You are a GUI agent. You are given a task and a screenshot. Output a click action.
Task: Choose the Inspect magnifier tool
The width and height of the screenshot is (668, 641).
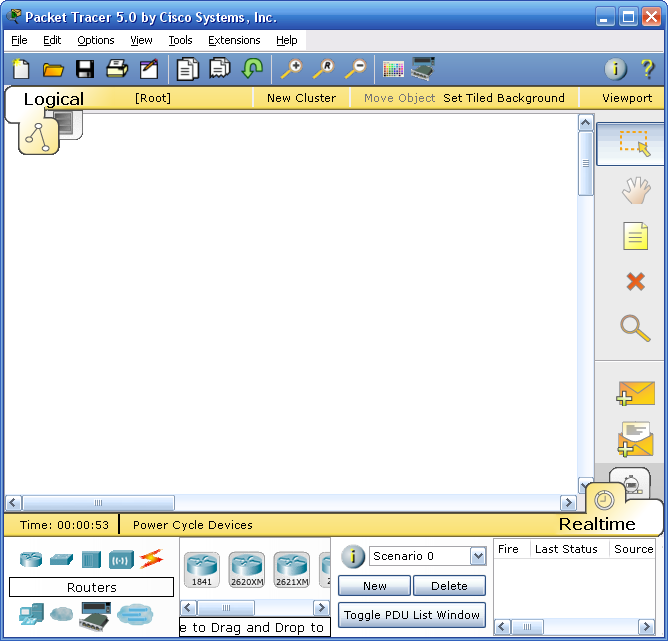tap(635, 328)
